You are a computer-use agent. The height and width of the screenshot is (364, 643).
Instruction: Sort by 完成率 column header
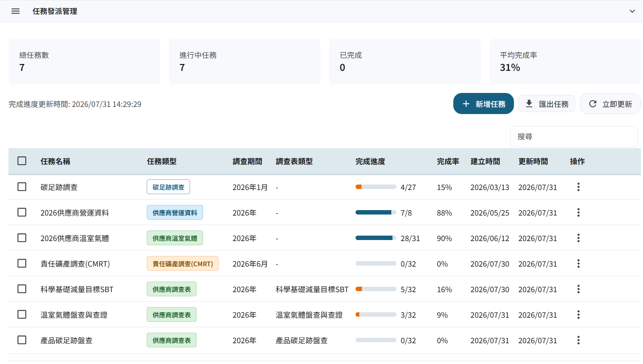pos(448,161)
